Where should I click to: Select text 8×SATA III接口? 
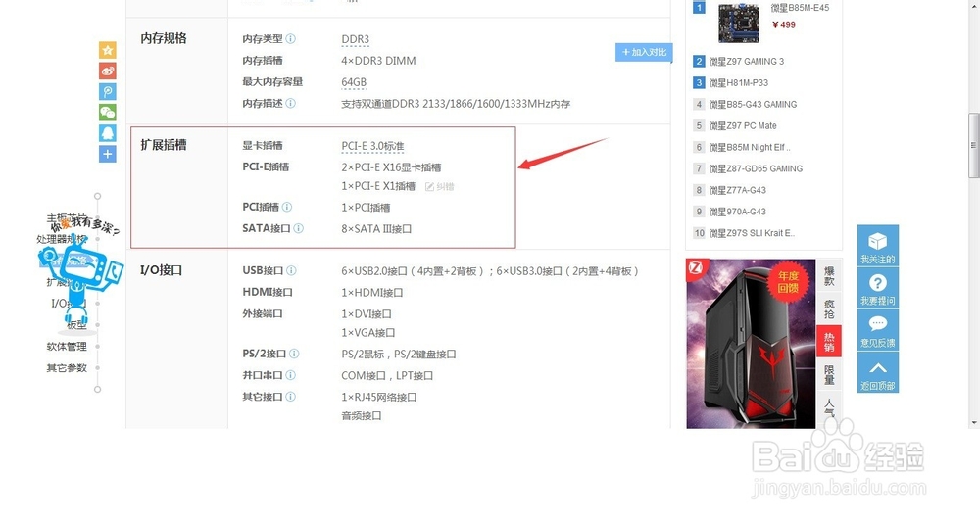pos(376,228)
